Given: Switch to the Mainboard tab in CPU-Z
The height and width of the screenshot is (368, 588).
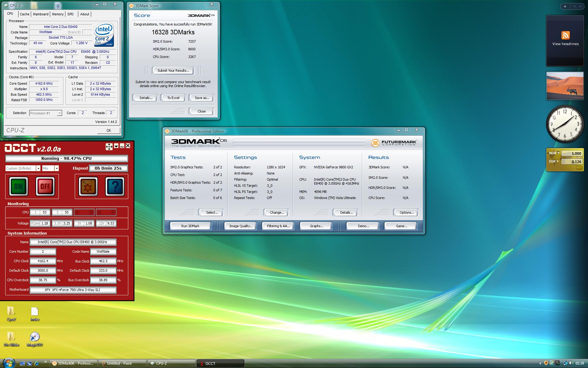Looking at the screenshot, I should [41, 14].
